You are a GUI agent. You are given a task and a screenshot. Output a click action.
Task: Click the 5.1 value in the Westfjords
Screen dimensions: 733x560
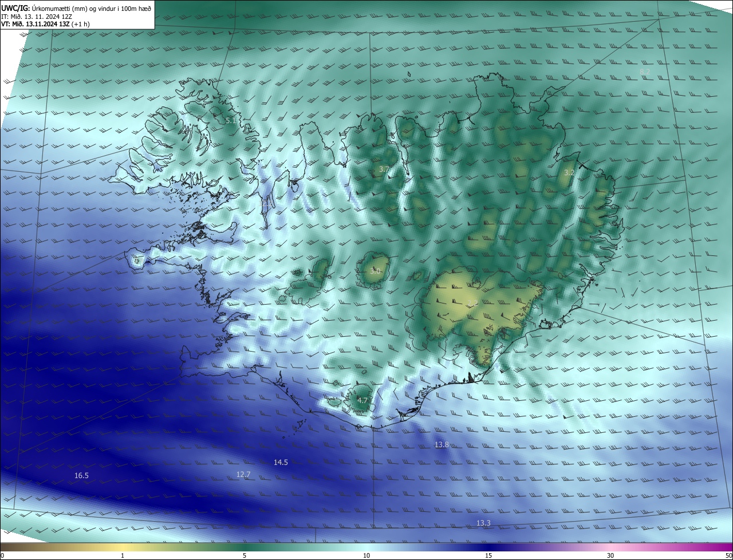pyautogui.click(x=231, y=121)
